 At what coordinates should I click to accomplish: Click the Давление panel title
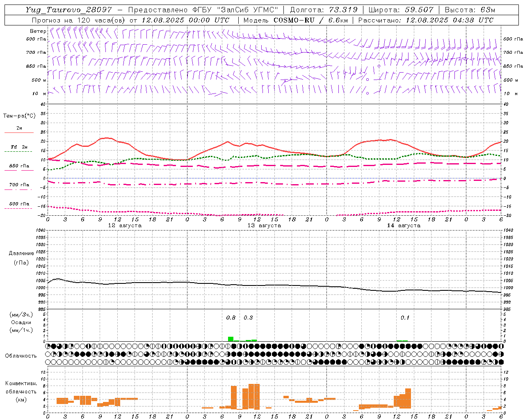pyautogui.click(x=21, y=253)
